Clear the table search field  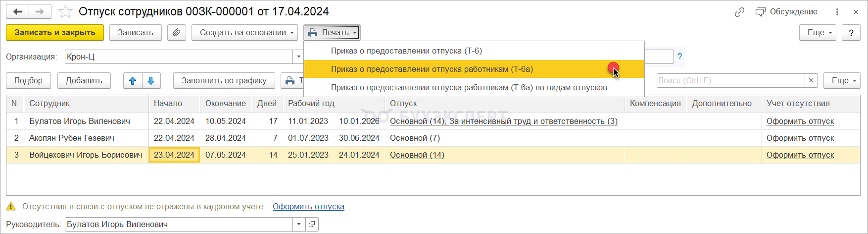[811, 81]
